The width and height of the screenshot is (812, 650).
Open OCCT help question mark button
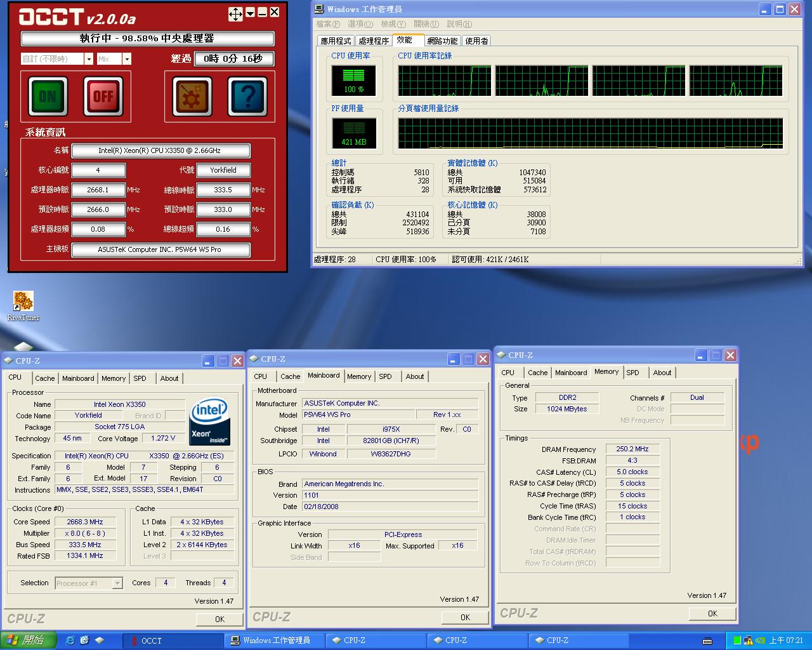[x=247, y=97]
